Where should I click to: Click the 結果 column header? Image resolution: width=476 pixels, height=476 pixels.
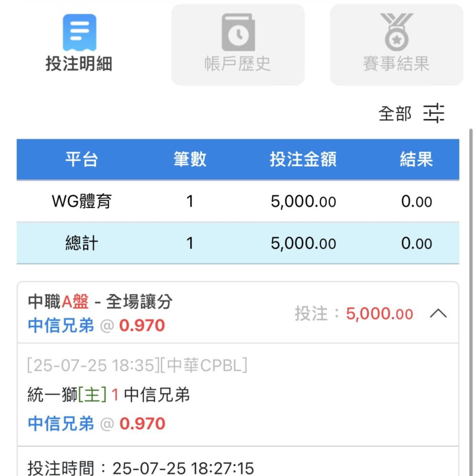point(416,159)
